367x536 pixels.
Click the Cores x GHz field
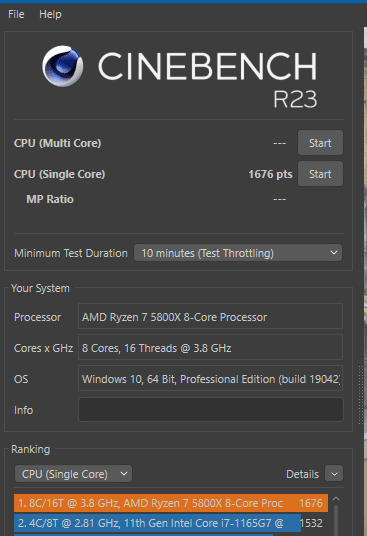click(x=210, y=347)
